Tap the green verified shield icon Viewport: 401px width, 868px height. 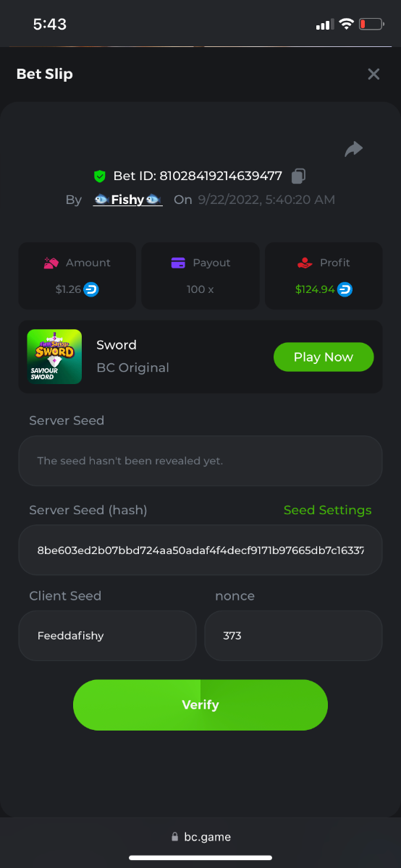click(x=100, y=176)
